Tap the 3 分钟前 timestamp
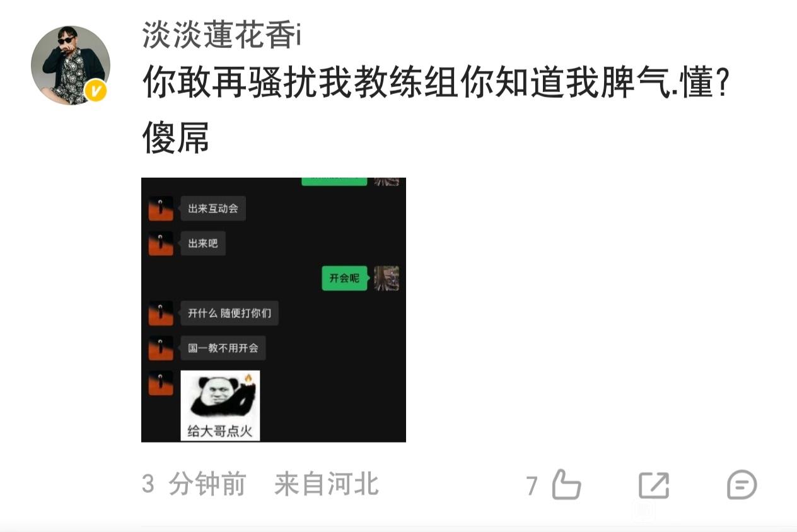The height and width of the screenshot is (532, 797). click(194, 484)
